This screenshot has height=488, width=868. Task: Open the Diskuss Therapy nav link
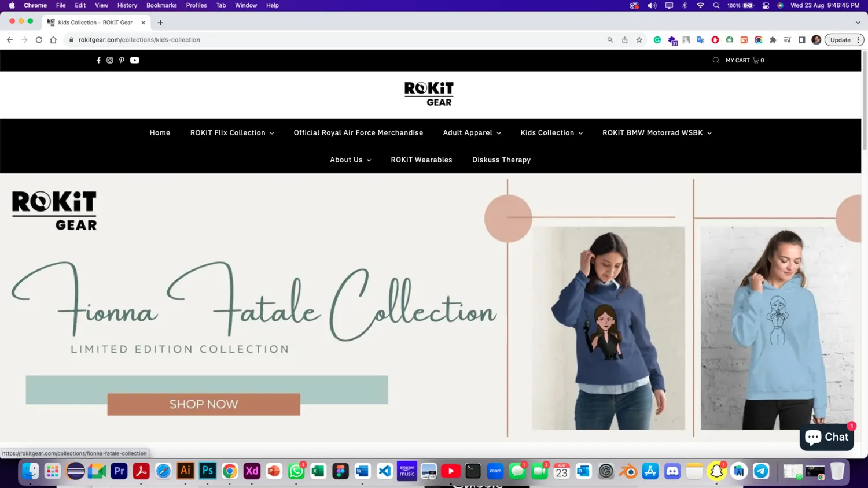coord(501,160)
